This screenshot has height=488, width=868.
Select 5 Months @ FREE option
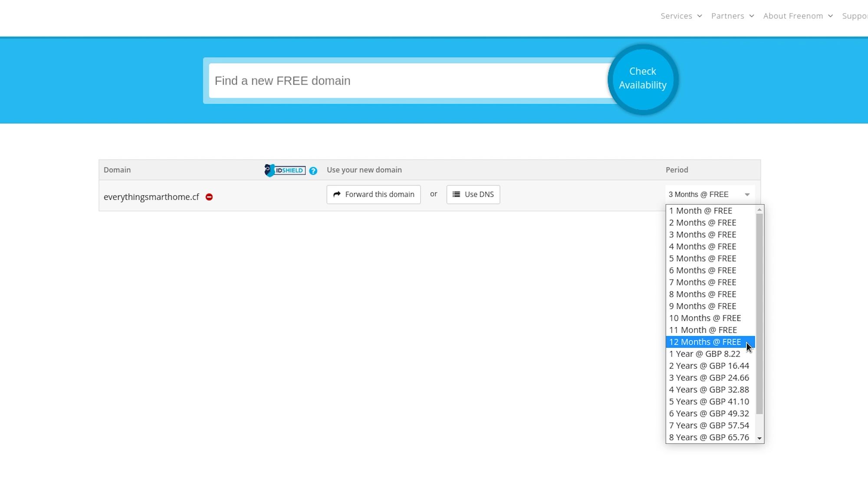click(710, 259)
